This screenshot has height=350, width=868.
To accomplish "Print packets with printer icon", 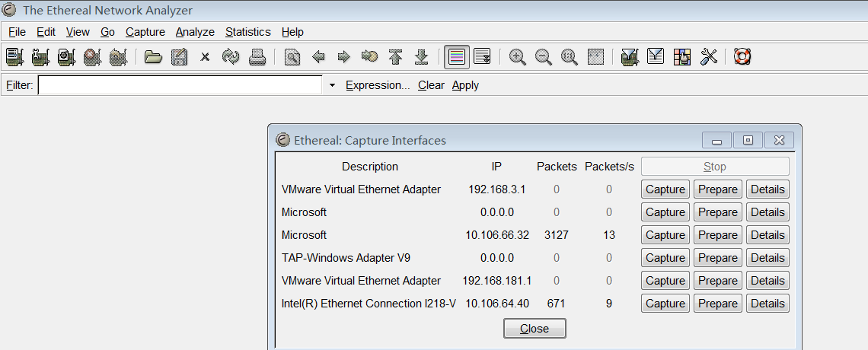I will [257, 57].
